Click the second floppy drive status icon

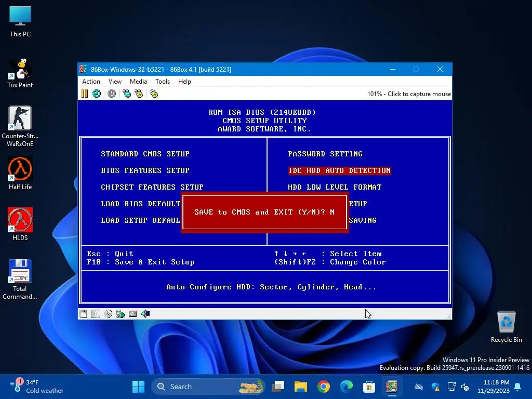tap(96, 314)
